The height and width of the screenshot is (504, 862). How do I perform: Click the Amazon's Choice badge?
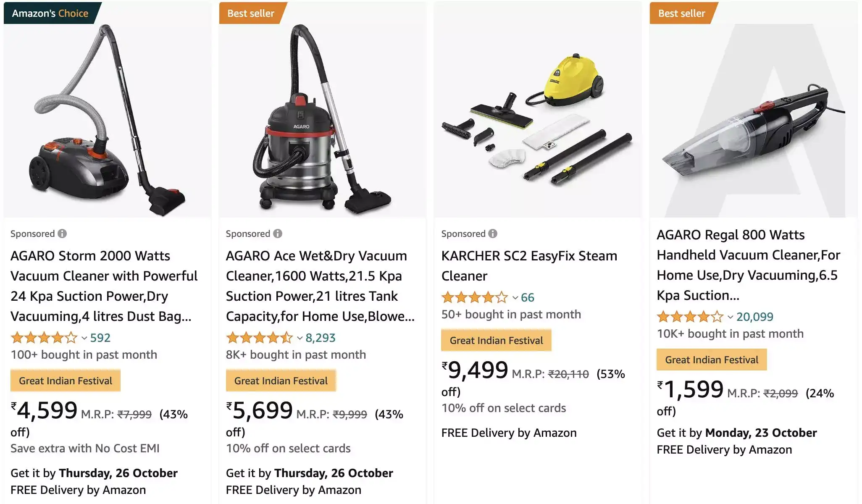[50, 13]
